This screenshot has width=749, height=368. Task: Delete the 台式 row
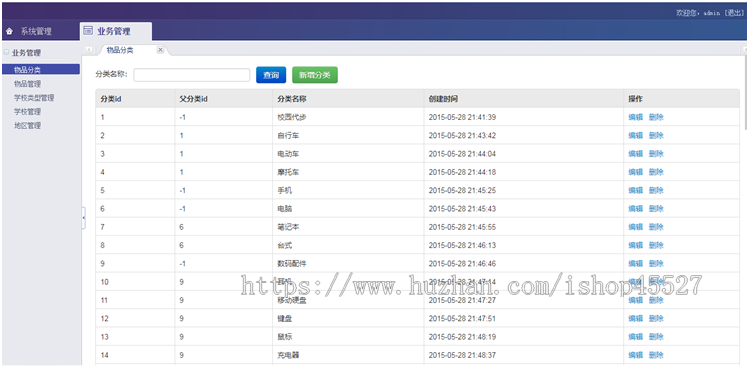tap(656, 245)
